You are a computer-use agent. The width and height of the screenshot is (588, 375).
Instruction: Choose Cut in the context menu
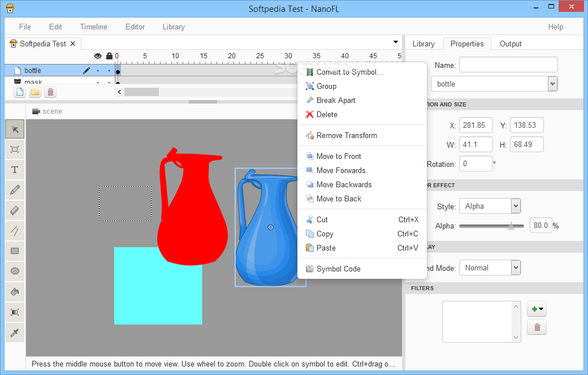(x=362, y=220)
